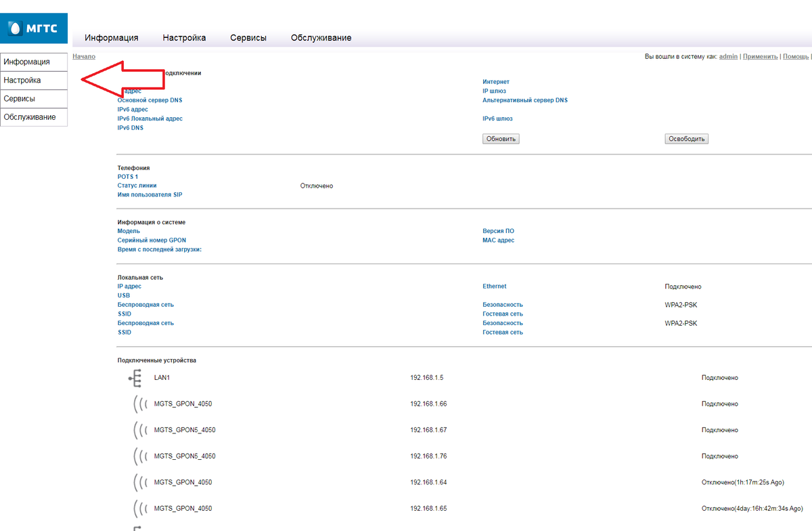Select Обслуживание in the left sidebar
This screenshot has width=812, height=531.
pos(34,117)
